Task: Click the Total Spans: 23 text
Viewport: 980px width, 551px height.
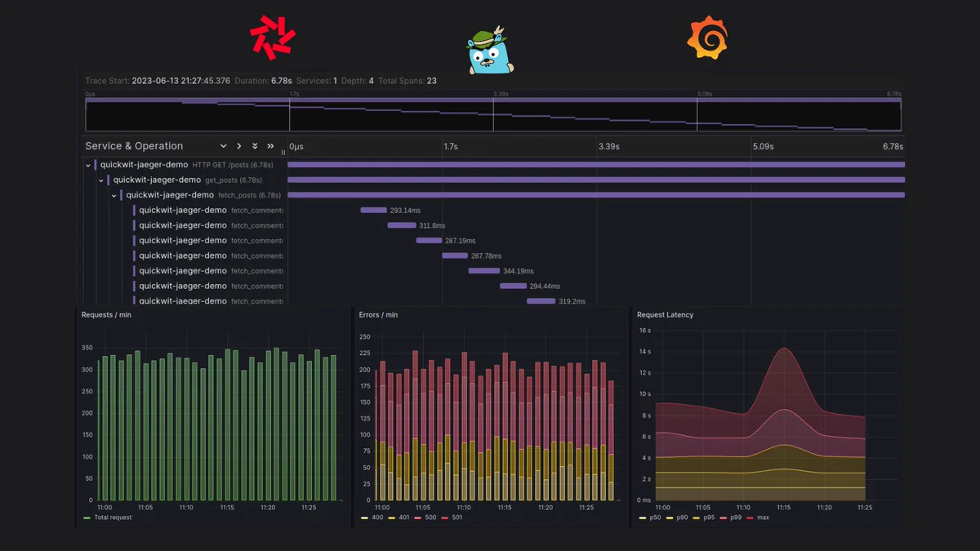Action: 408,81
